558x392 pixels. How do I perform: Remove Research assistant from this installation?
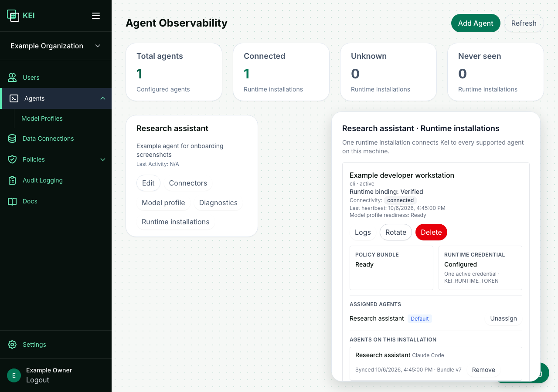(x=483, y=370)
